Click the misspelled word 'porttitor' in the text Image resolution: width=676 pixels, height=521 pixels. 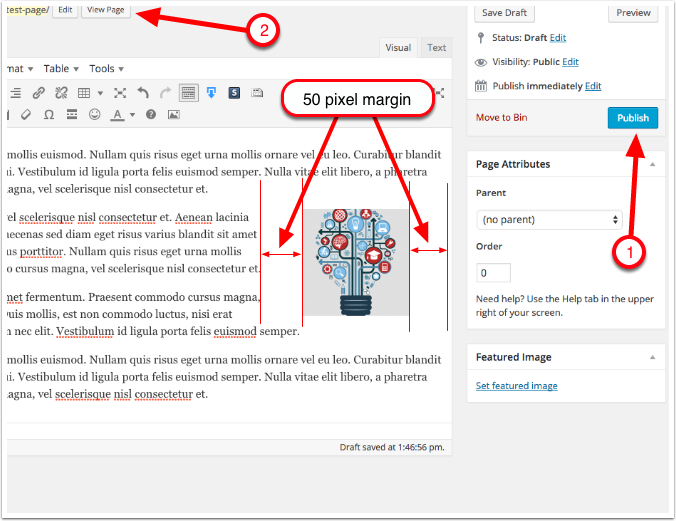point(41,251)
